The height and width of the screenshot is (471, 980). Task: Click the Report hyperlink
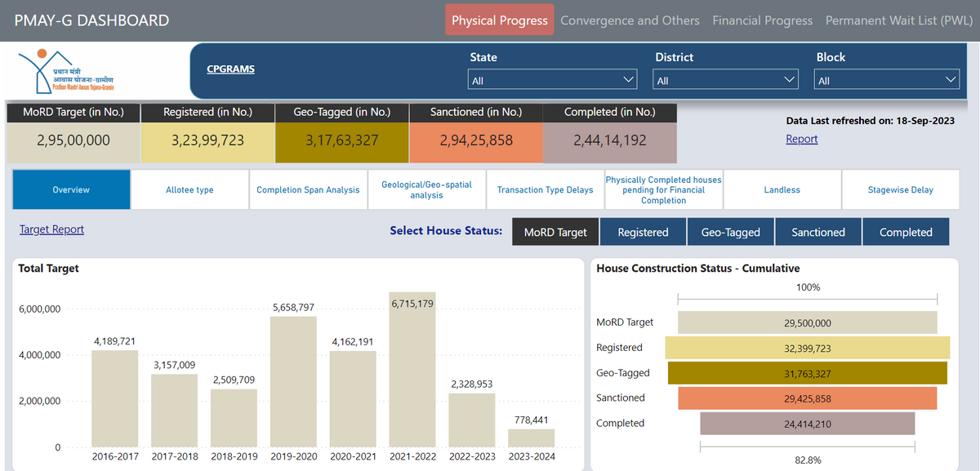[x=801, y=139]
